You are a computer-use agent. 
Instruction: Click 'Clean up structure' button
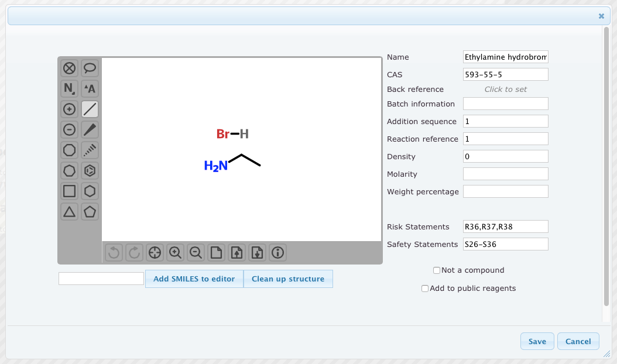pos(288,279)
